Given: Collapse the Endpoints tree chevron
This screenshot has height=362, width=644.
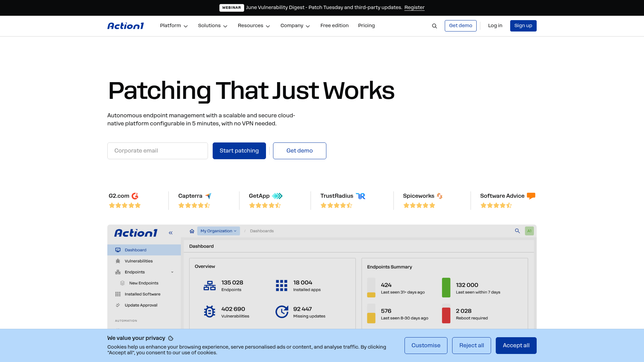Looking at the screenshot, I should [172, 272].
